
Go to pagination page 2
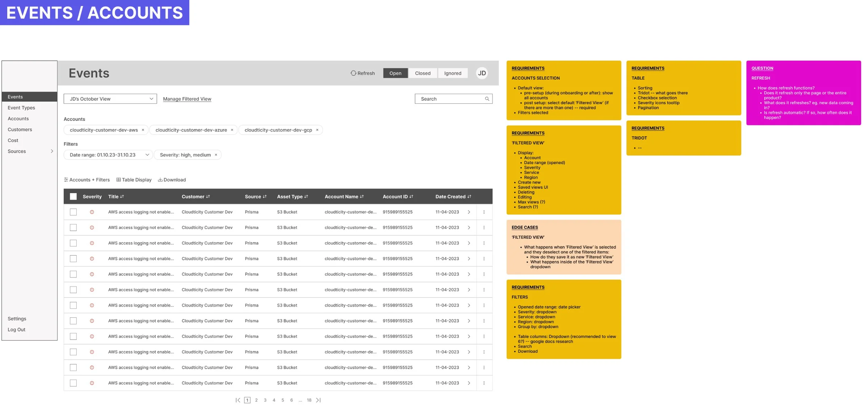(x=256, y=400)
